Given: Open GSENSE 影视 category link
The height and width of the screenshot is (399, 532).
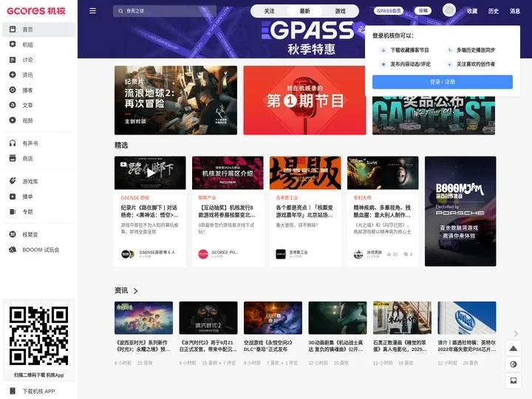Looking at the screenshot, I should pos(134,197).
